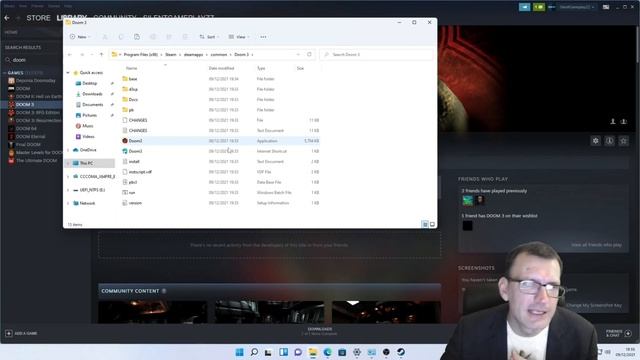Image resolution: width=640 pixels, height=360 pixels.
Task: Go up one folder level in Explorer
Action: 101,54
